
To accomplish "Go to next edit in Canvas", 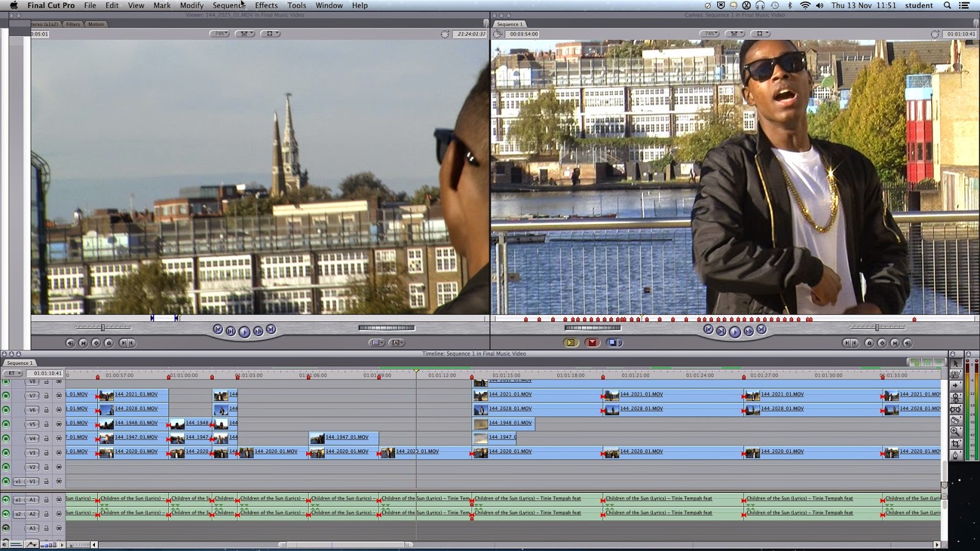I will click(761, 329).
